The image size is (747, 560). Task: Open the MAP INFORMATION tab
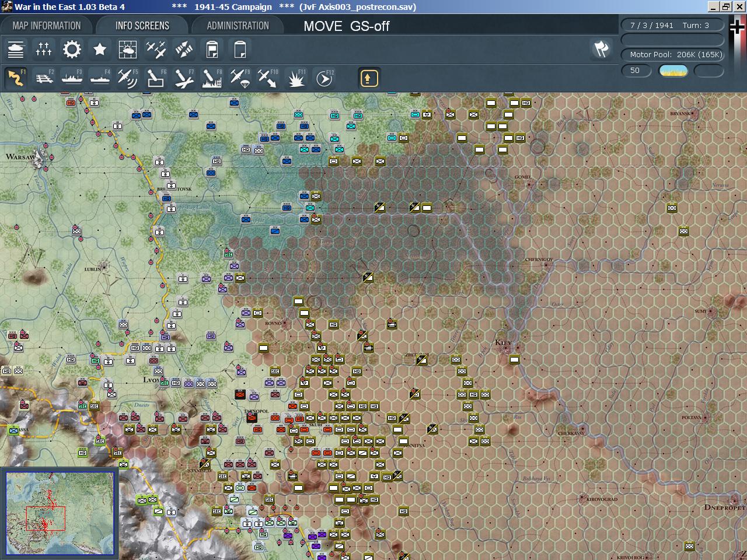(x=47, y=26)
